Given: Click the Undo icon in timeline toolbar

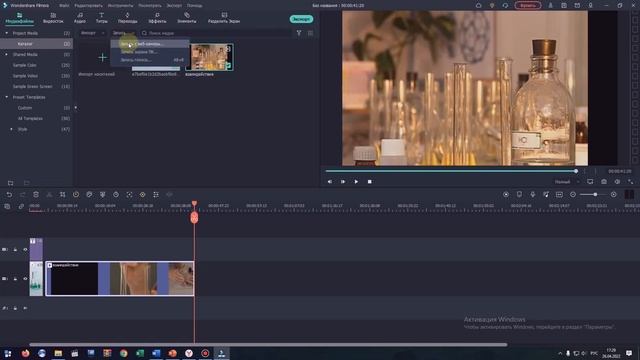Looking at the screenshot, I should [x=9, y=195].
